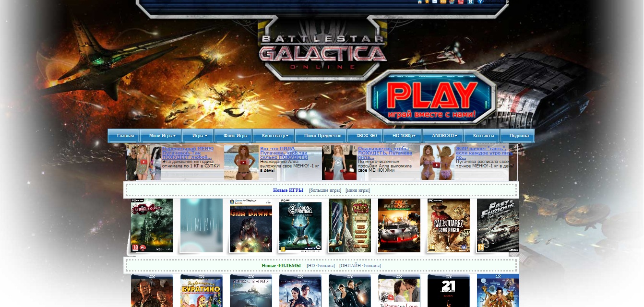Open the 'Оказывается, чтобы ПОХУДЕТЬ' ad link
Viewport: 644px width, 307px height.
[x=385, y=153]
